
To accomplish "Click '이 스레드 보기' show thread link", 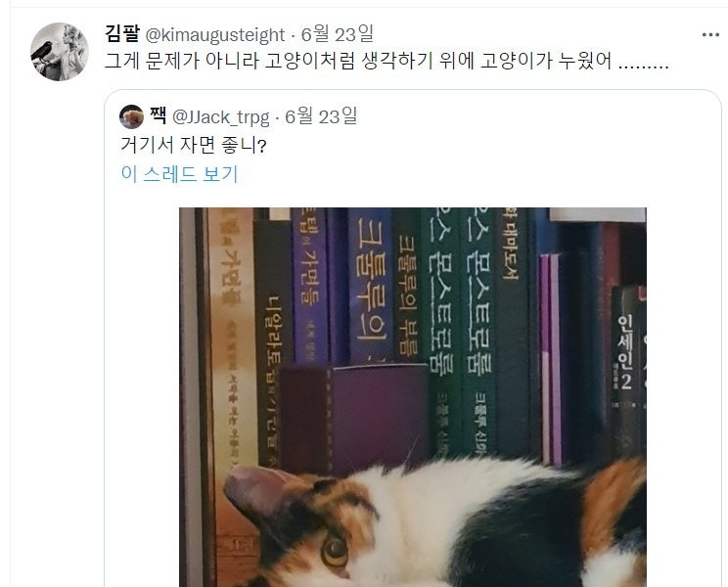I will pos(179,174).
